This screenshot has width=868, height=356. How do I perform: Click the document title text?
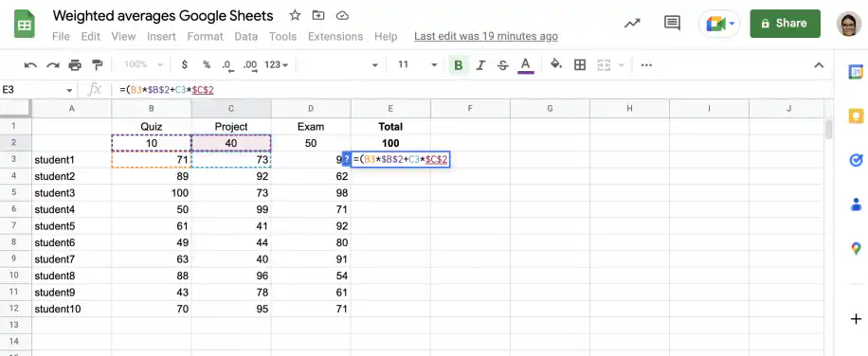[163, 15]
